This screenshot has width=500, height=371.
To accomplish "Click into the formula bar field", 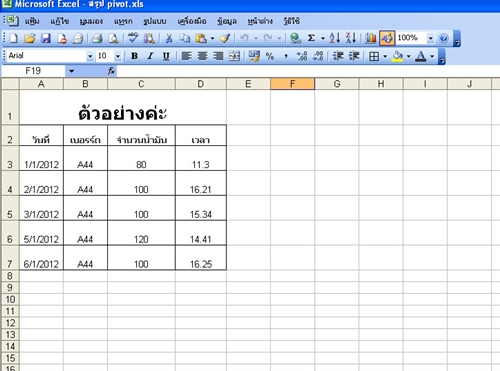I will 308,71.
